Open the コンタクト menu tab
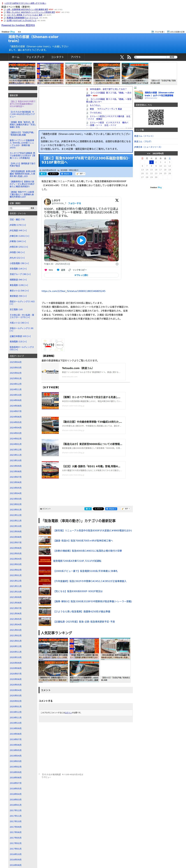This screenshot has width=186, height=868. point(57,57)
